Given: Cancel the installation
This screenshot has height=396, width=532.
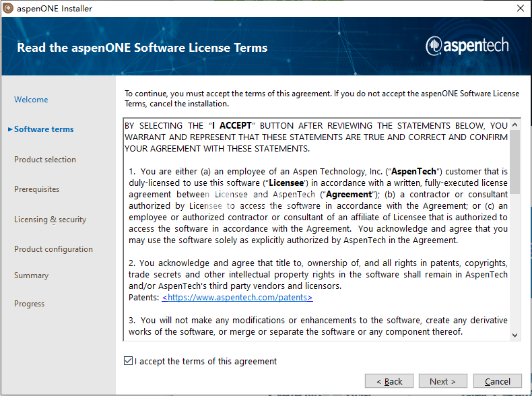Looking at the screenshot, I should (498, 381).
